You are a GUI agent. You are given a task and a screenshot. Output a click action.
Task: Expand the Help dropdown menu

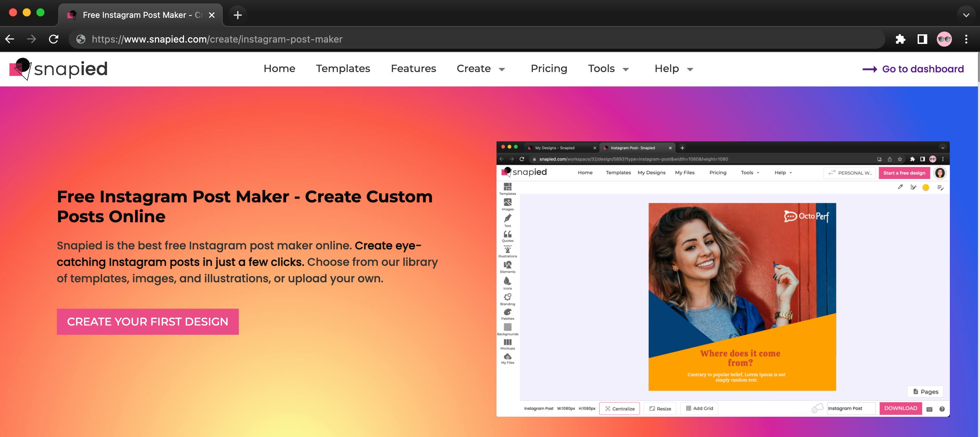[x=674, y=69]
